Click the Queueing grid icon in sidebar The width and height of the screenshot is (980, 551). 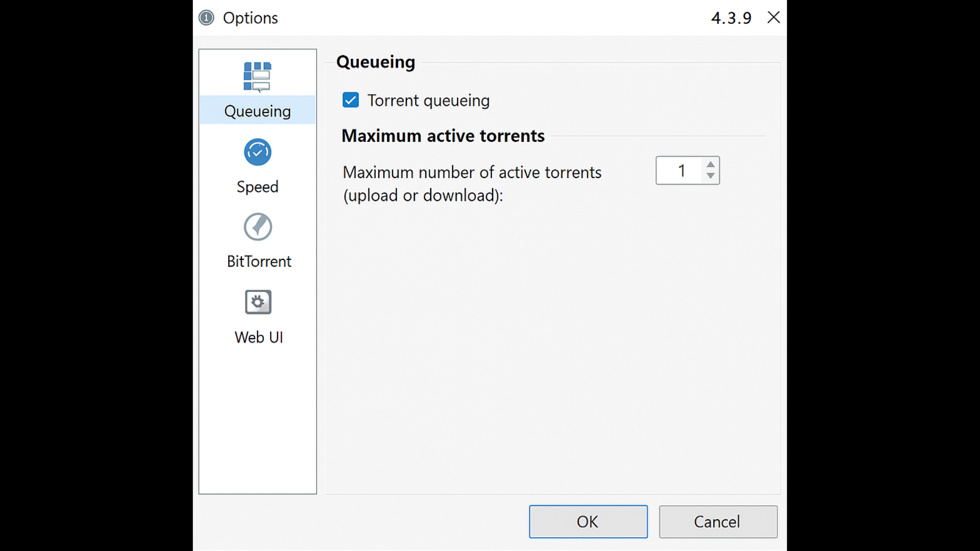point(257,77)
